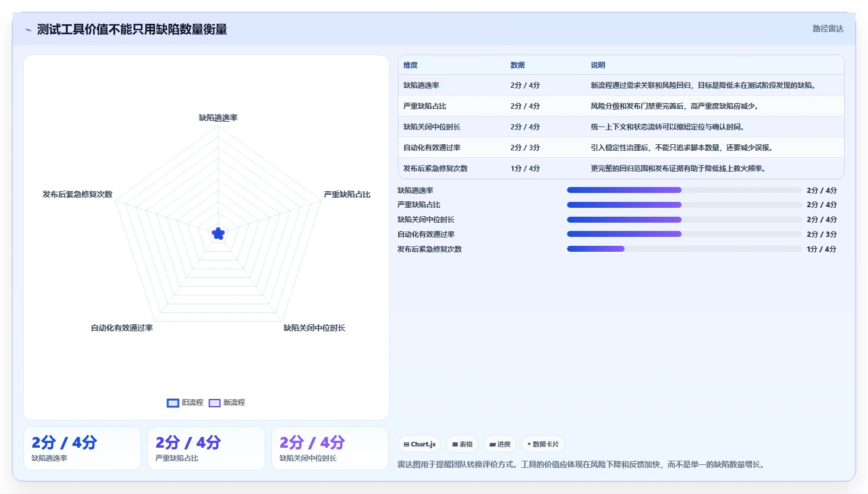The width and height of the screenshot is (868, 494).
Task: Open the 缺陷关闭中位时长 score card
Action: tap(330, 448)
